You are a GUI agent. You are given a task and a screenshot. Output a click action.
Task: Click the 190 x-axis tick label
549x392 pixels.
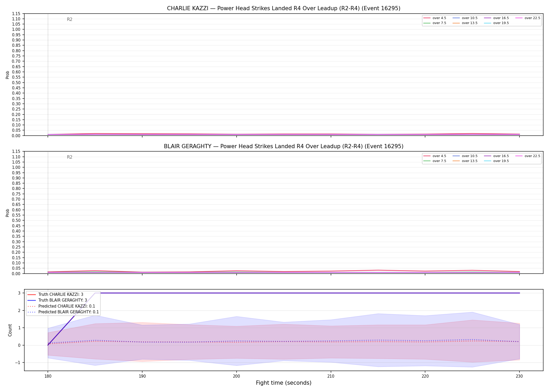click(142, 376)
